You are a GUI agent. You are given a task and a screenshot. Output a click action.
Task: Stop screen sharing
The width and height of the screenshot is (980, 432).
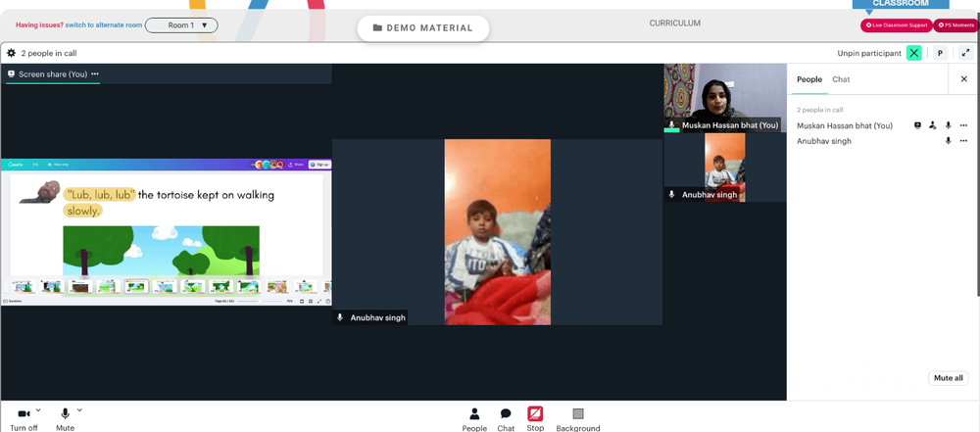click(535, 418)
